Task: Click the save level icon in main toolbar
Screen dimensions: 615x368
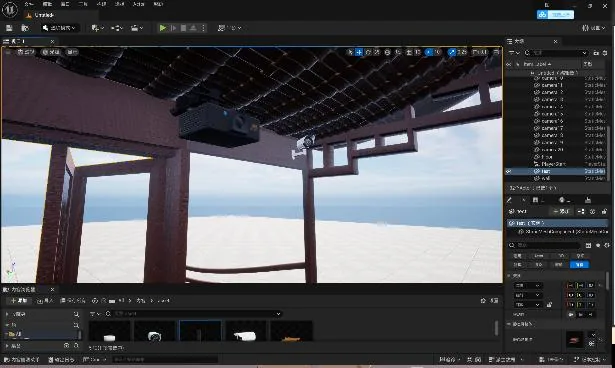Action: click(x=9, y=28)
